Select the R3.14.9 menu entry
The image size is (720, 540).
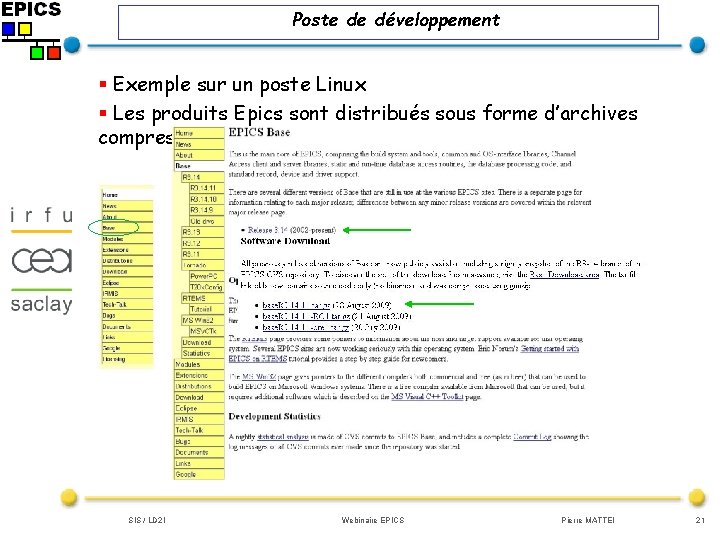tap(207, 210)
